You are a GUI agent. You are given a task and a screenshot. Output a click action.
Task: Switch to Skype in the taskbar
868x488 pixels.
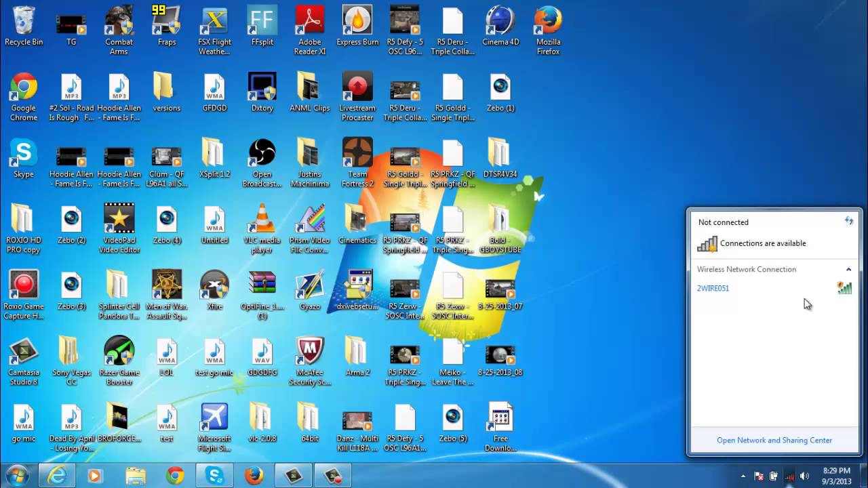coord(214,476)
